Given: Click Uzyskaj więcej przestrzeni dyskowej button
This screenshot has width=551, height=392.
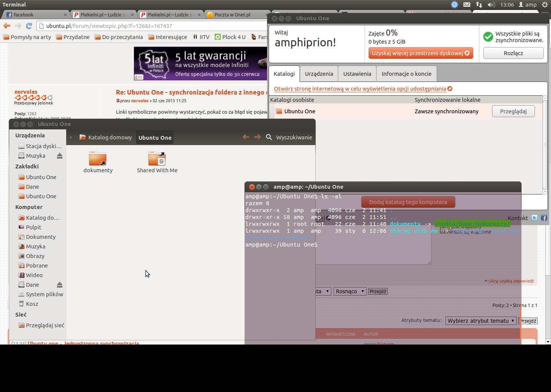Looking at the screenshot, I should click(x=421, y=53).
